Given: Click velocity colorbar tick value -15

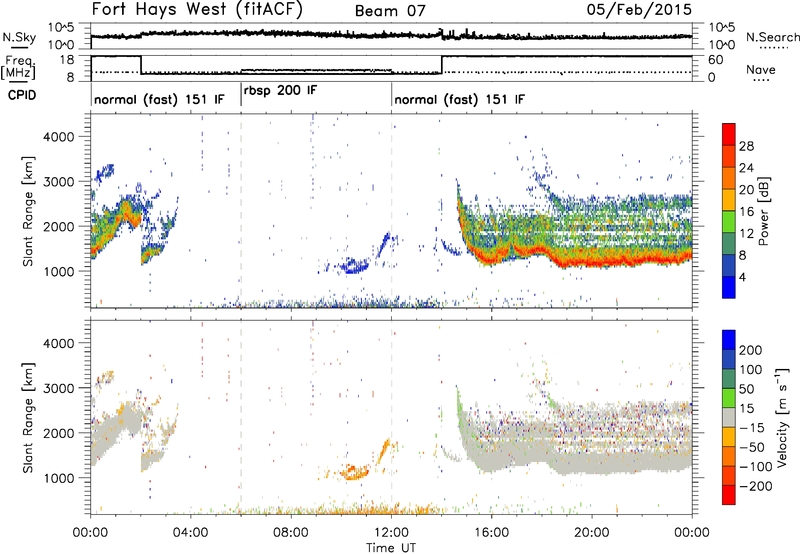Looking at the screenshot, I should [x=752, y=427].
